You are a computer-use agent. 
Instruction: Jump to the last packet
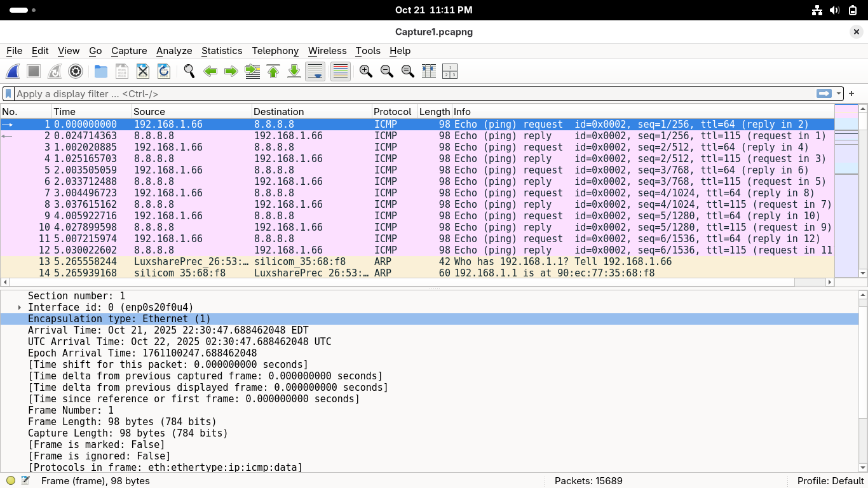click(x=294, y=72)
